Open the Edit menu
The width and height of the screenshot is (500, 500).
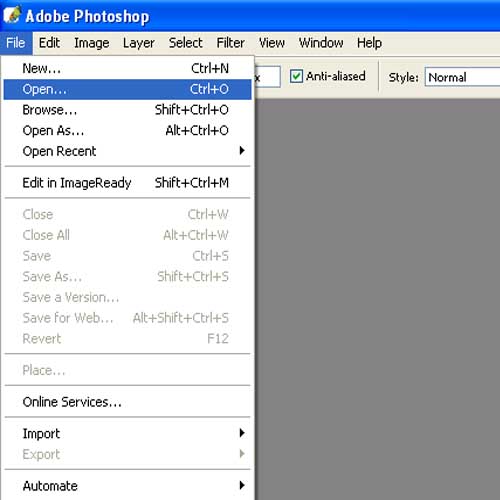point(49,43)
